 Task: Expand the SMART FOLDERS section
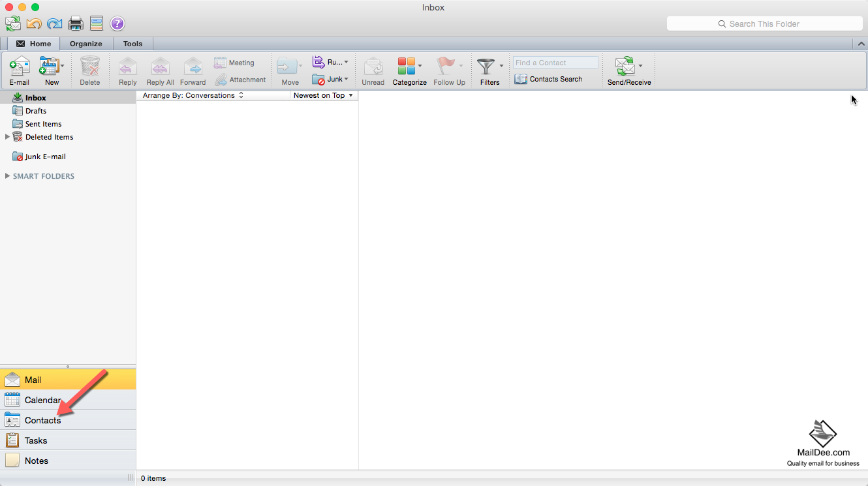[x=7, y=176]
